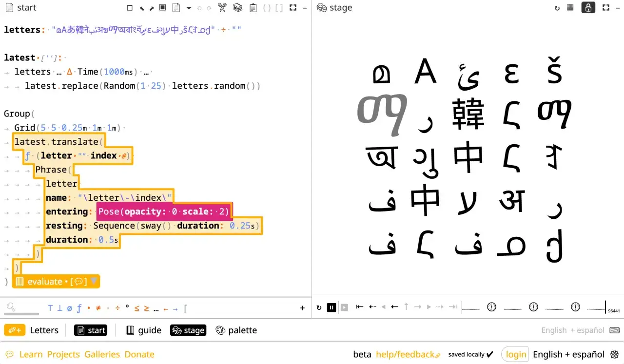Click the wrap in brackets list icon
The height and width of the screenshot is (364, 624).
coord(279,8)
